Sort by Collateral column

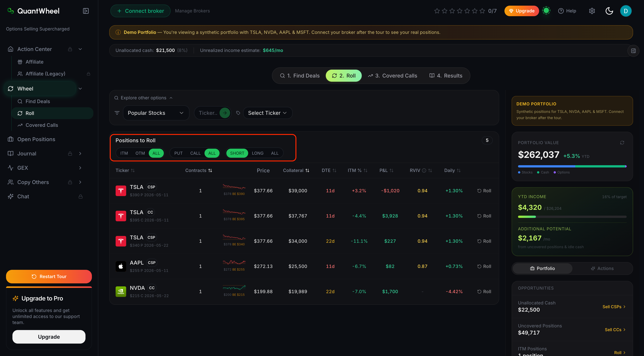tap(296, 170)
